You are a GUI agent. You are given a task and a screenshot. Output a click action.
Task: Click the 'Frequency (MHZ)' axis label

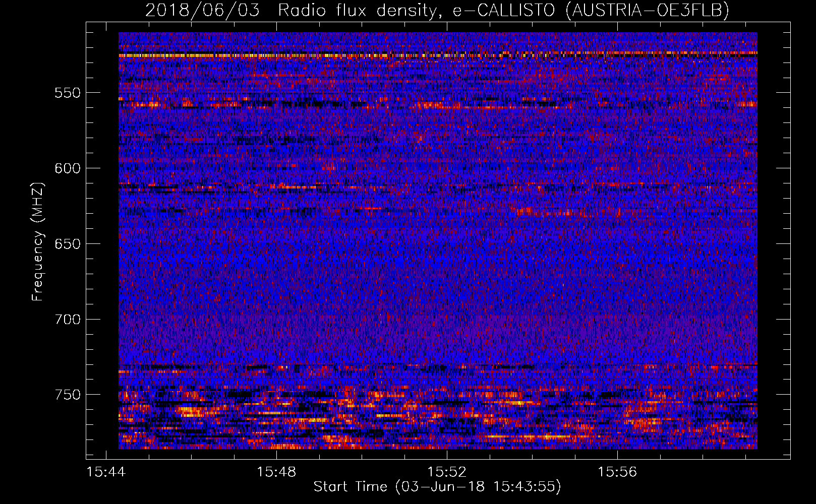[x=38, y=241]
